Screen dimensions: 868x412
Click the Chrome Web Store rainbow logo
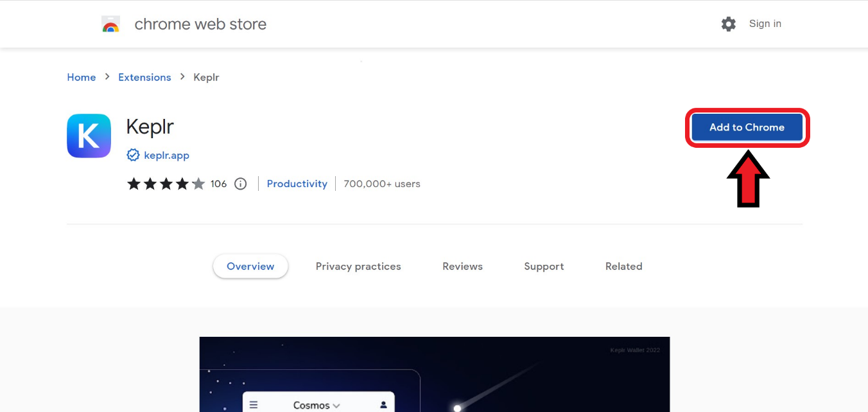coord(111,24)
